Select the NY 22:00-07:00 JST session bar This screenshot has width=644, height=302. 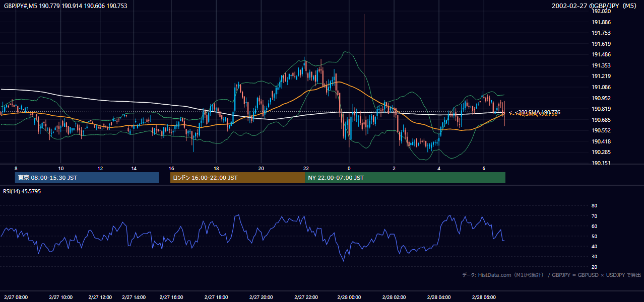click(405, 178)
